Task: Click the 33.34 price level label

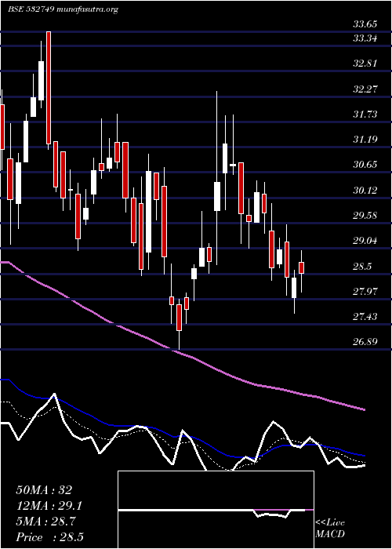Action: (x=365, y=38)
